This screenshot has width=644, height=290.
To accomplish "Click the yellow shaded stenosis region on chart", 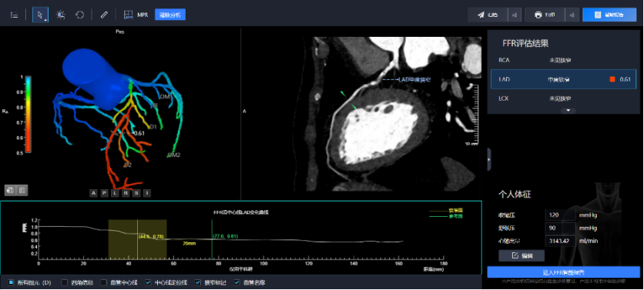I will point(137,238).
